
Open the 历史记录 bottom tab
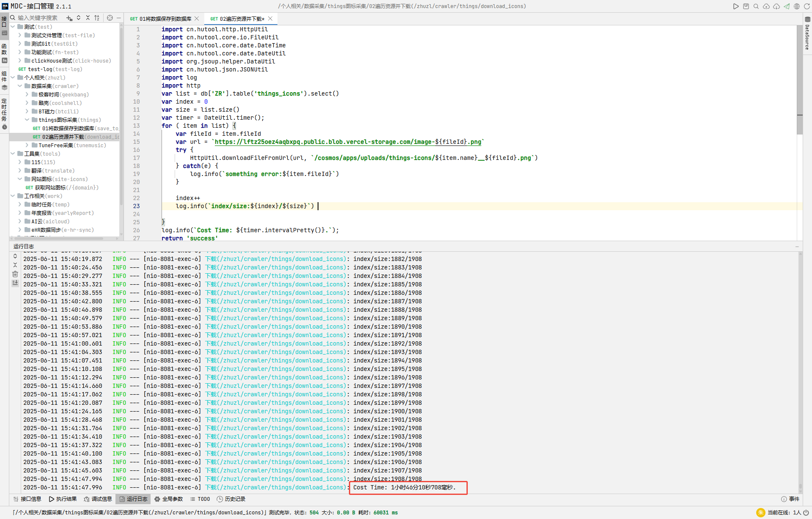click(x=231, y=499)
